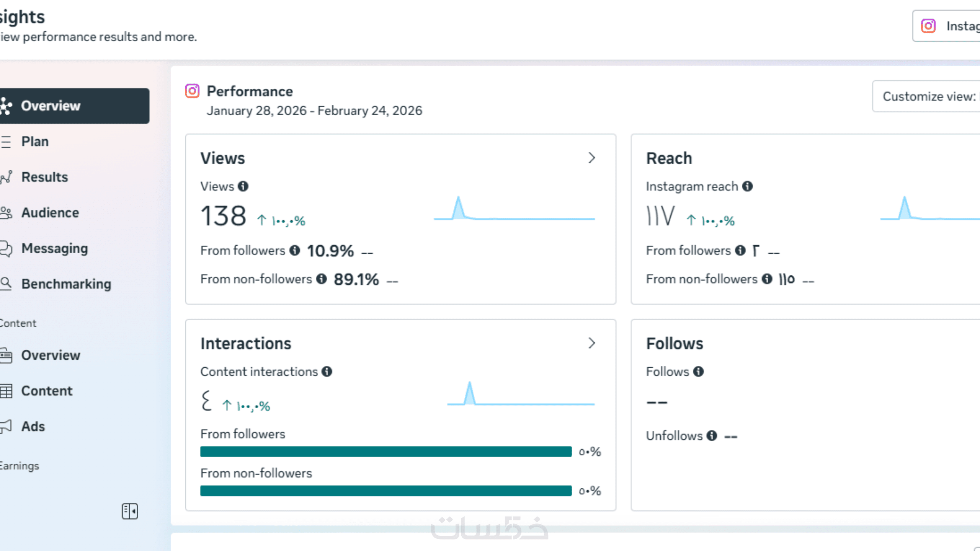
Task: Open the Audience sidebar item
Action: (x=50, y=213)
